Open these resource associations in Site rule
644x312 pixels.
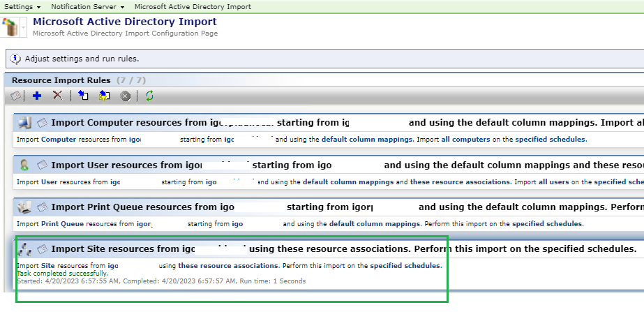228,265
